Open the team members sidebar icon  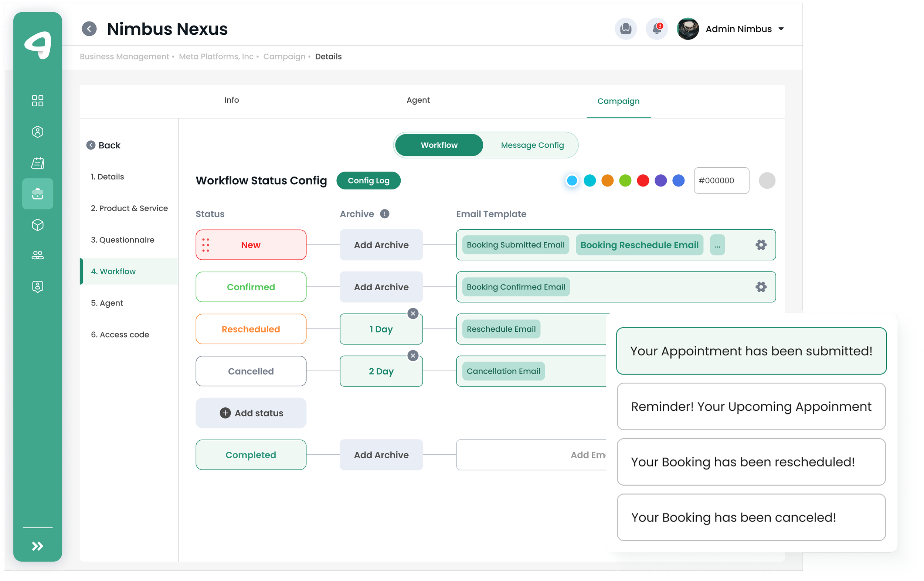[x=38, y=255]
